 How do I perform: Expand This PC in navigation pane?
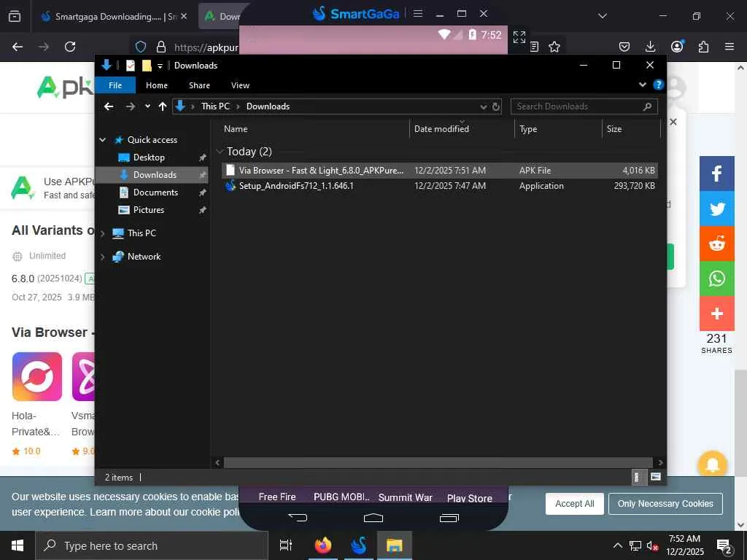(102, 233)
